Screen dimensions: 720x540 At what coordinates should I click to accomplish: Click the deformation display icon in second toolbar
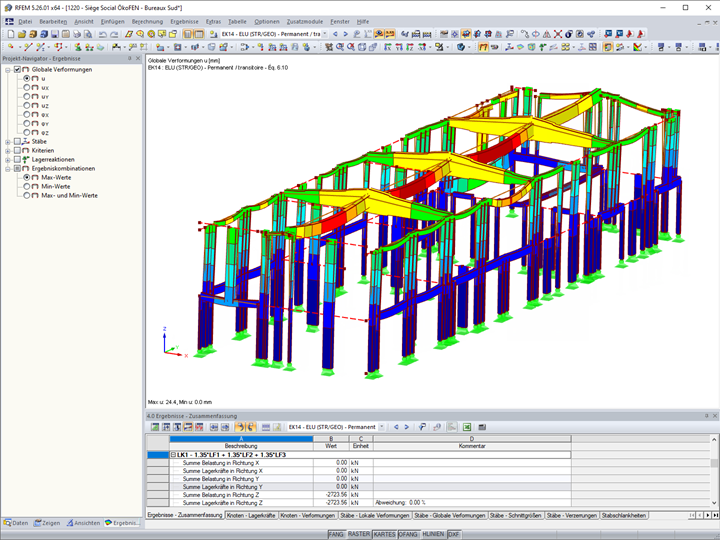coord(483,47)
